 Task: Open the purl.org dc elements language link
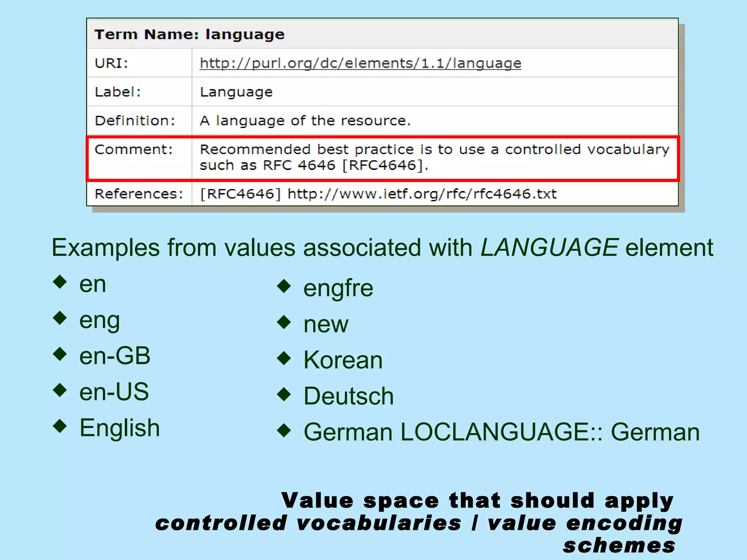pyautogui.click(x=360, y=63)
